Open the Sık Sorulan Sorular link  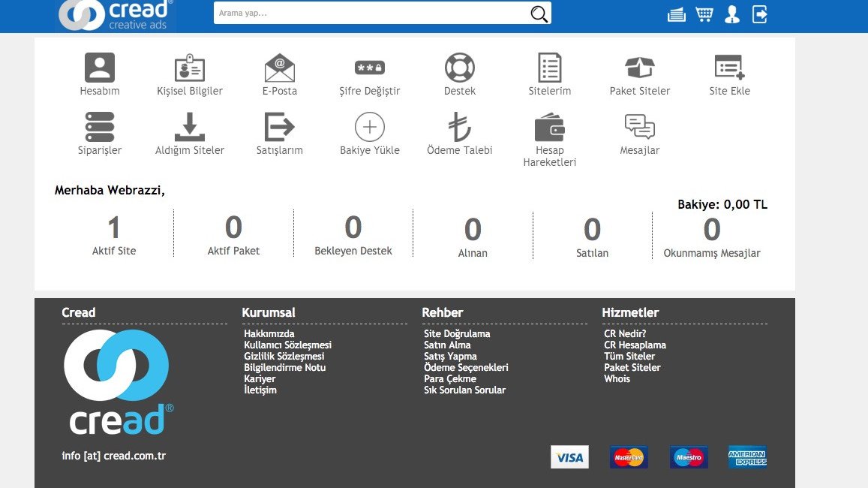(x=464, y=390)
